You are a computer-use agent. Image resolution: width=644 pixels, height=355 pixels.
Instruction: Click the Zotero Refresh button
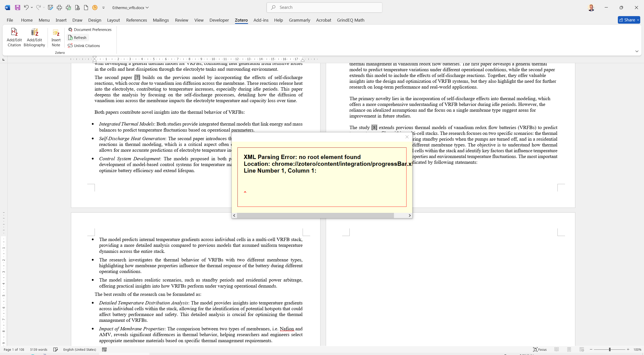(x=77, y=37)
